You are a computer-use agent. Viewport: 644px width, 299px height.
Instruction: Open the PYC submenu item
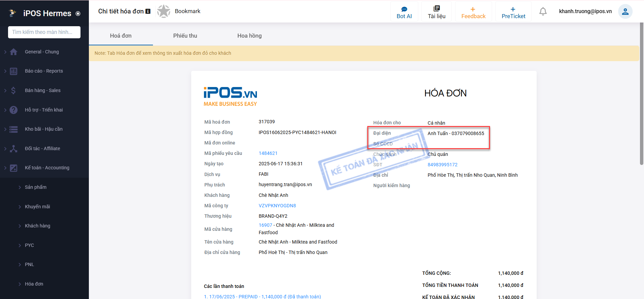(x=30, y=245)
